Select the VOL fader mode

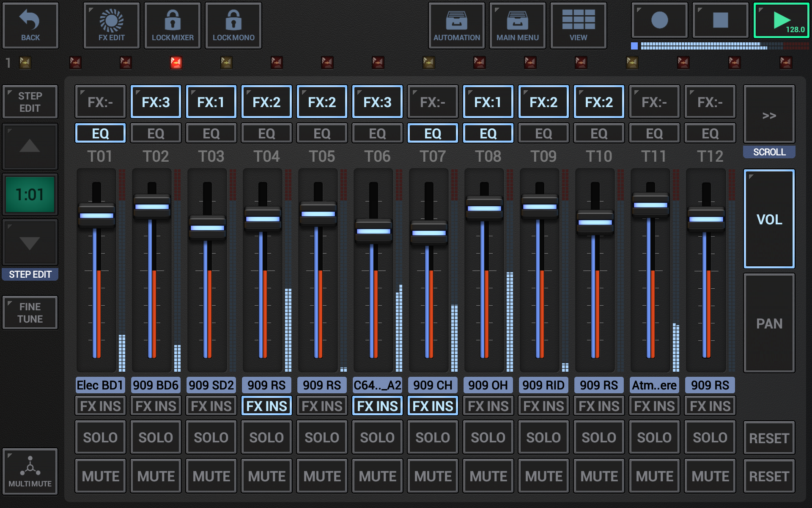point(769,219)
